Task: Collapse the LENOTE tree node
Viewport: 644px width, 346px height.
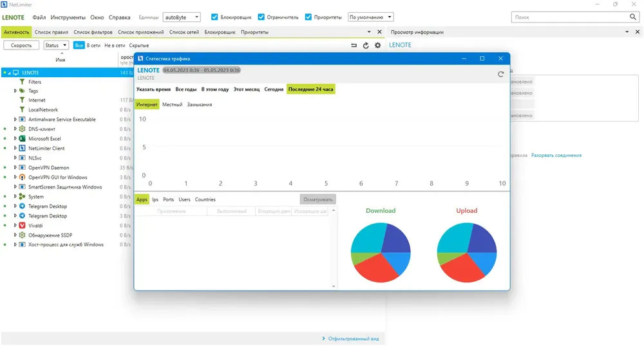Action: [x=9, y=73]
